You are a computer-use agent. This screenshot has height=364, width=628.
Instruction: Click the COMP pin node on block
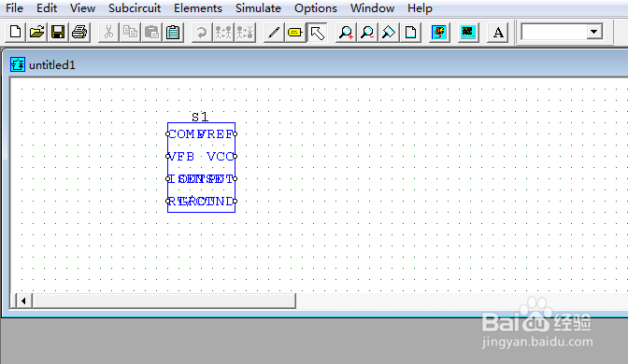(168, 134)
